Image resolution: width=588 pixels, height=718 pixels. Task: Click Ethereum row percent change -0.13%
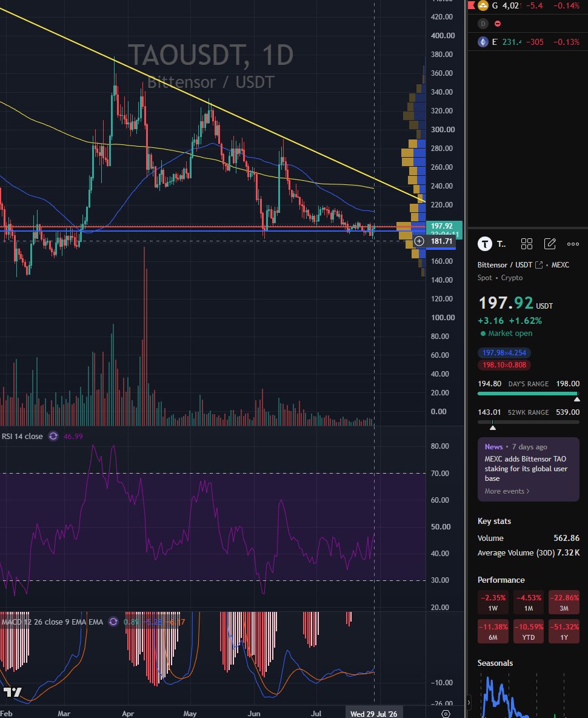click(x=567, y=42)
